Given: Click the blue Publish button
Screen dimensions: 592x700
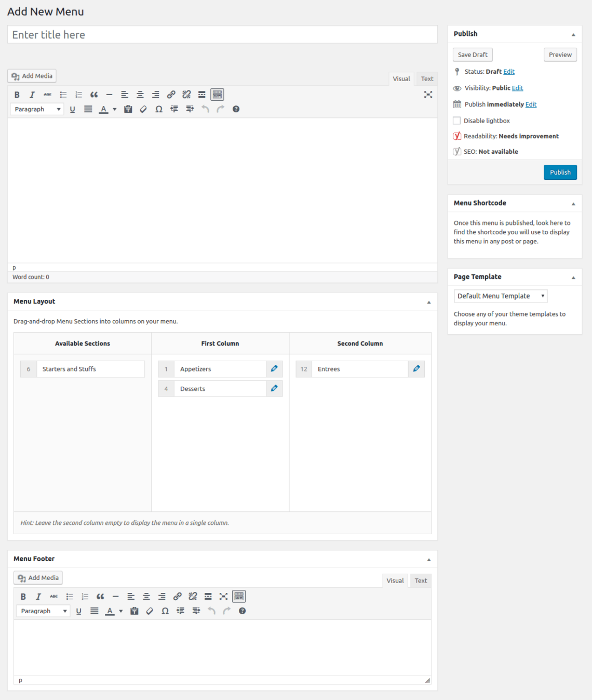Looking at the screenshot, I should point(560,173).
